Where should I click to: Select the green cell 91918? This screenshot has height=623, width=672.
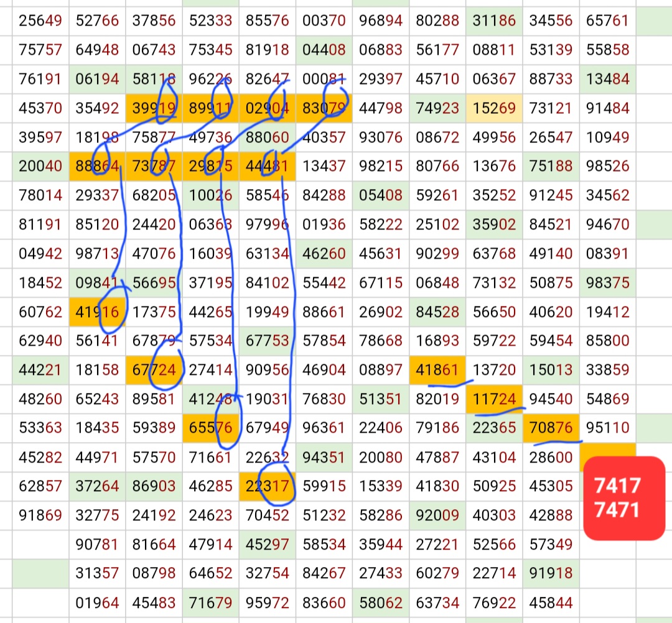(x=551, y=573)
